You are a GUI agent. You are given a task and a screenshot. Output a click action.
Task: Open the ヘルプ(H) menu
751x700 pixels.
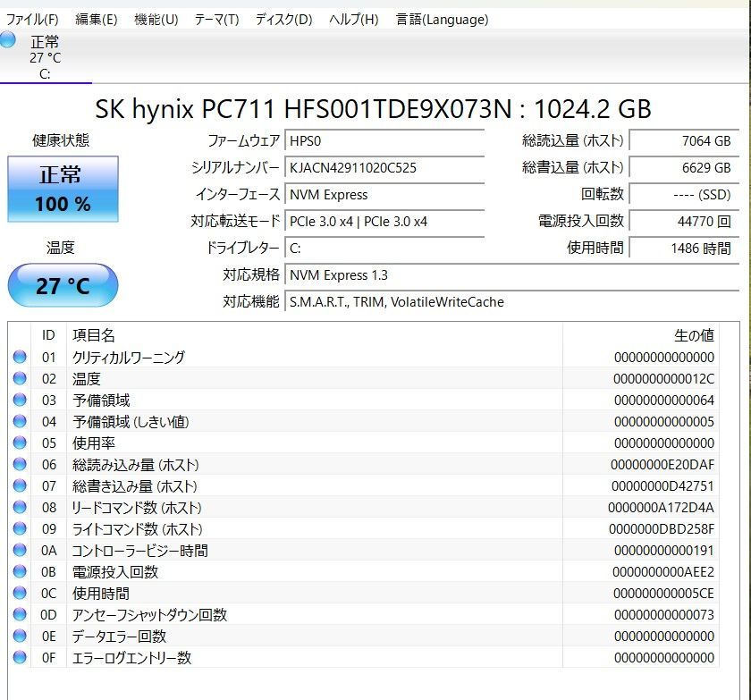click(x=354, y=20)
